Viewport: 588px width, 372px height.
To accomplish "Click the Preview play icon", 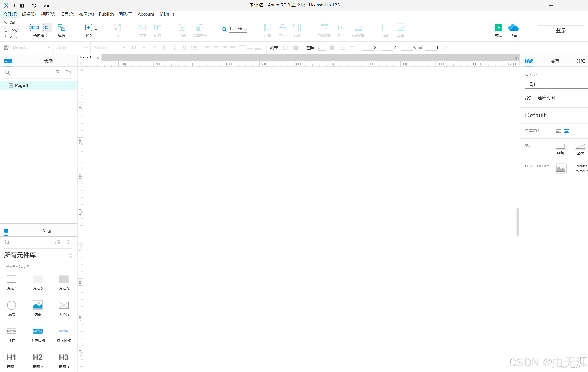I will [498, 27].
